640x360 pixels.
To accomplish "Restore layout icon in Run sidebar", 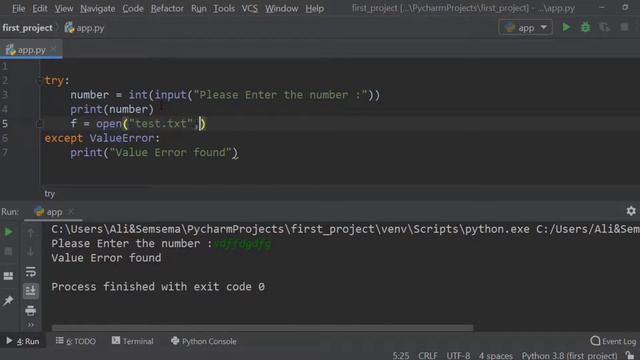I will click(x=8, y=276).
